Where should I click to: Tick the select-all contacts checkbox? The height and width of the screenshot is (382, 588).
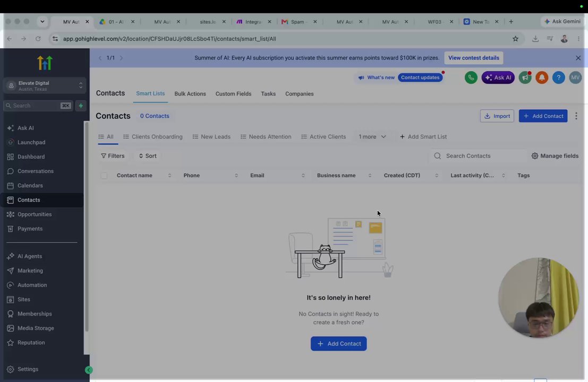(x=104, y=176)
